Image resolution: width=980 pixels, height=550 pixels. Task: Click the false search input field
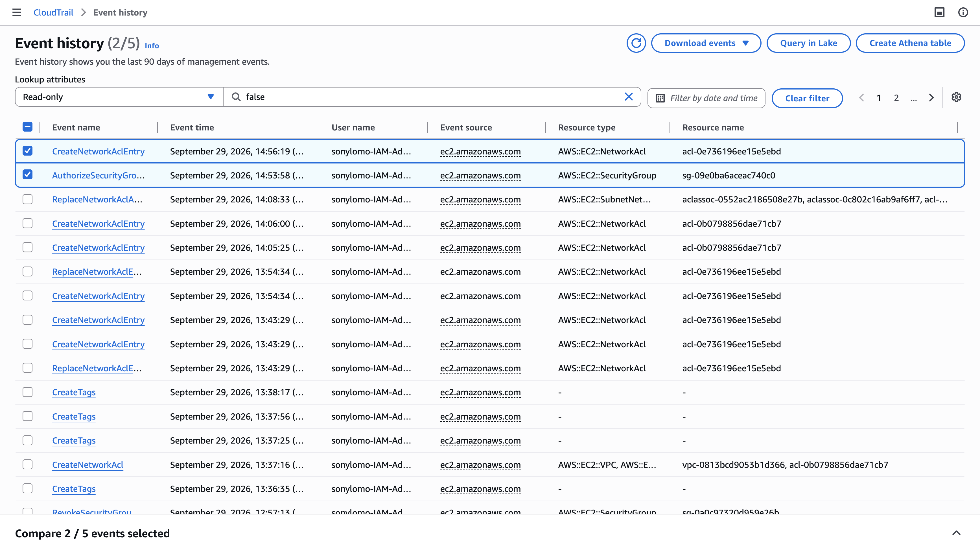click(432, 97)
